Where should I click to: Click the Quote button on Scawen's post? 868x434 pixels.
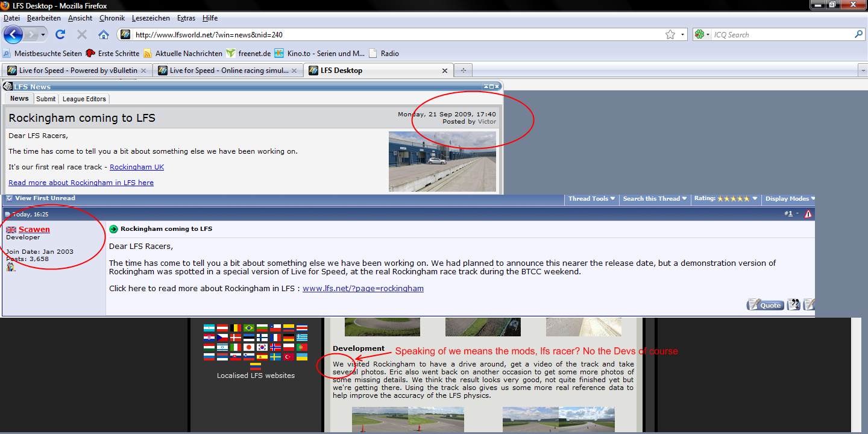[765, 304]
